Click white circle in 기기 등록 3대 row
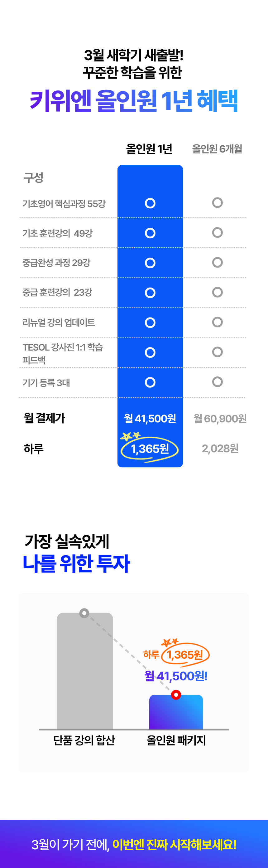268x868 pixels. [x=150, y=382]
